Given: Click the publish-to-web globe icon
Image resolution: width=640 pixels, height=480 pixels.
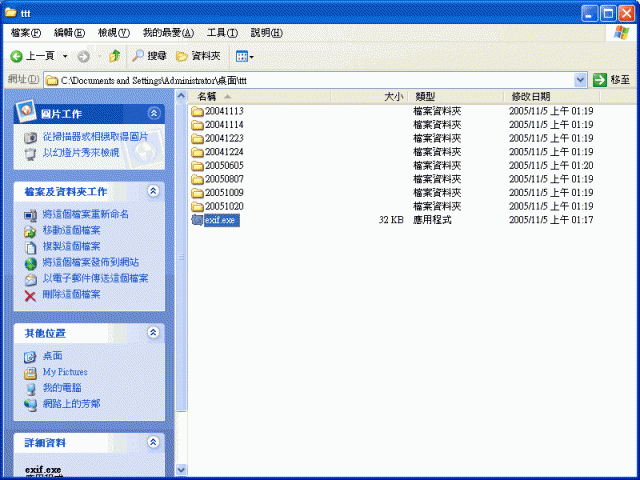Looking at the screenshot, I should (x=30, y=264).
